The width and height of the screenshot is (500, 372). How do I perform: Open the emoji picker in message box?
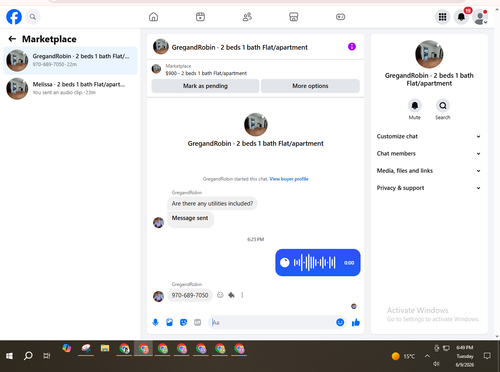[340, 322]
